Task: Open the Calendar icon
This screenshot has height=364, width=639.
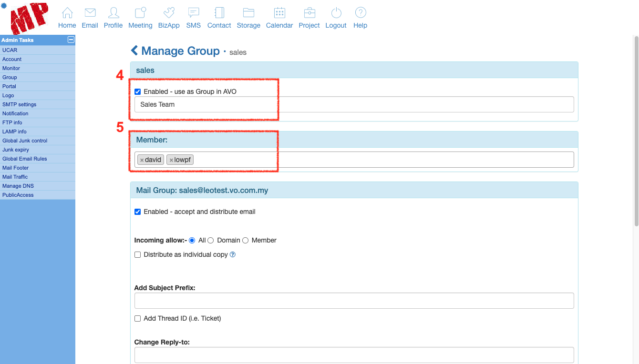Action: point(279,13)
